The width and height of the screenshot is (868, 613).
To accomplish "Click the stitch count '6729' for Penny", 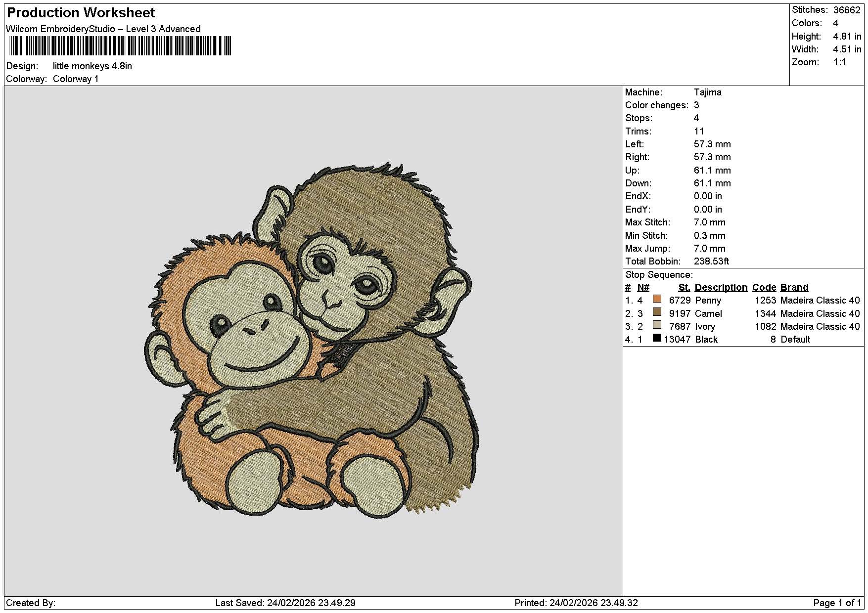I will click(x=680, y=301).
